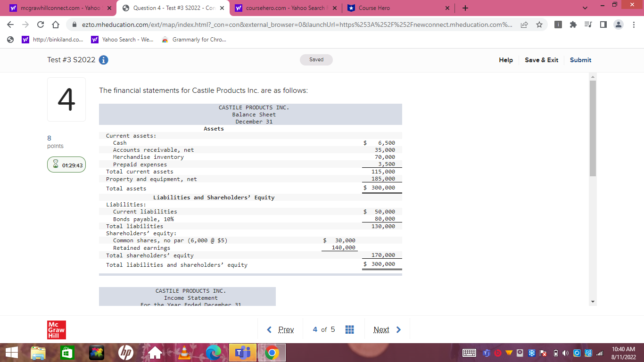Click Save & Exit
Image resolution: width=644 pixels, height=362 pixels.
pyautogui.click(x=541, y=60)
